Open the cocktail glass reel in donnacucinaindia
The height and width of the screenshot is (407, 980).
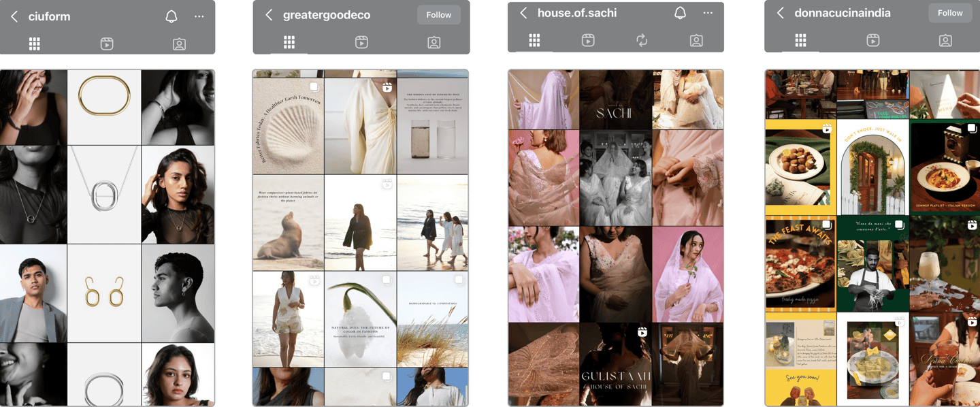(945, 264)
